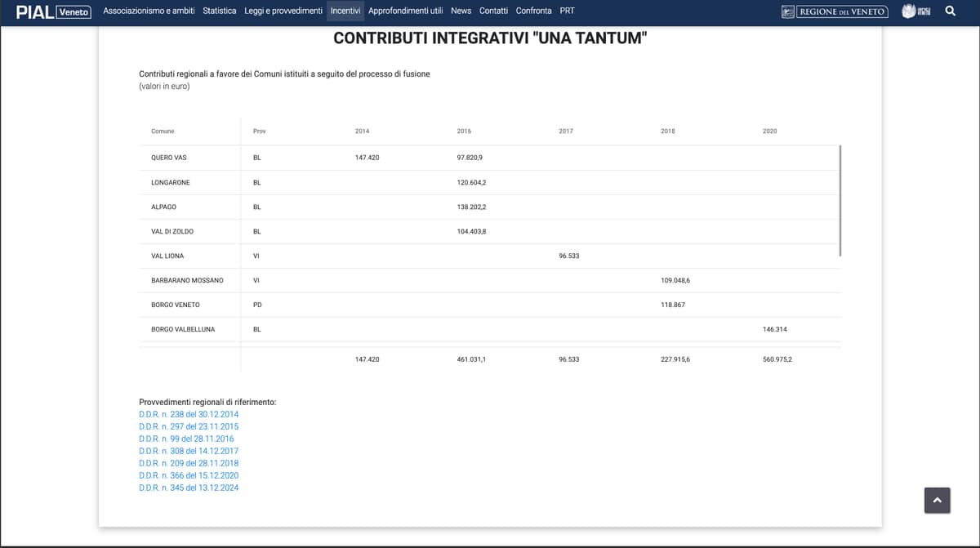Open Leggi e provvedimenti menu

283,11
